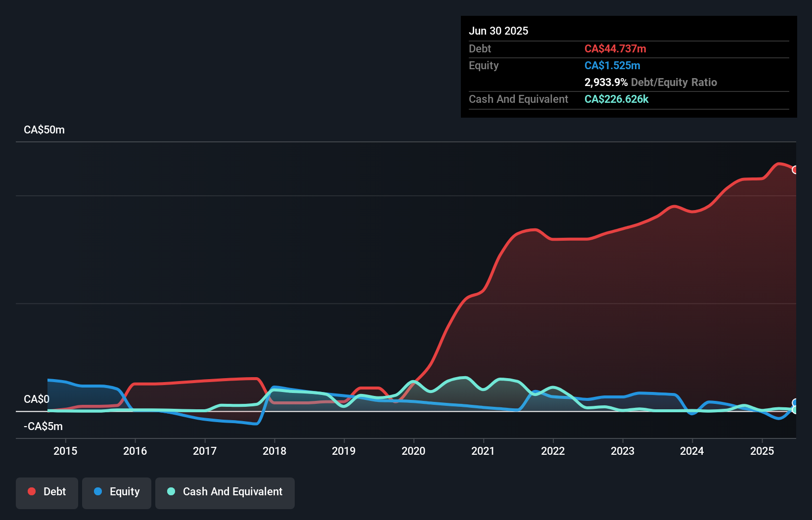This screenshot has width=812, height=520.
Task: Toggle the Equity series legend button
Action: tap(117, 493)
